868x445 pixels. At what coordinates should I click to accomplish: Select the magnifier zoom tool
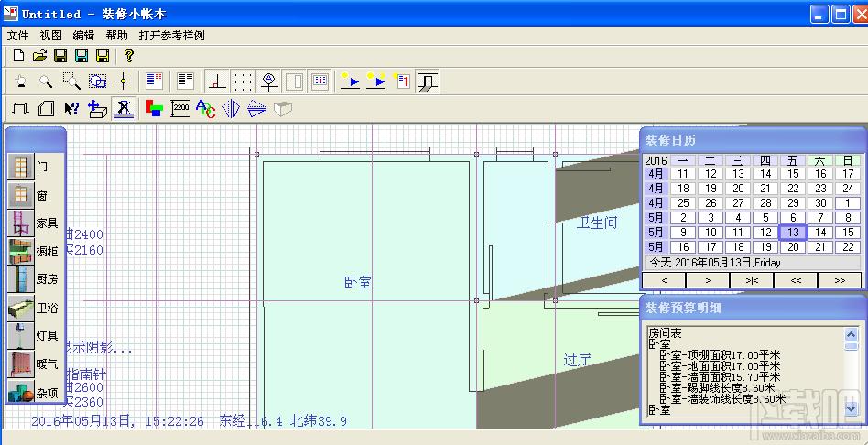tap(46, 81)
